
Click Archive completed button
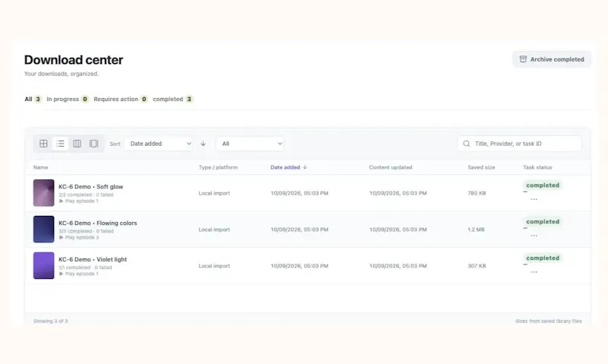click(552, 59)
